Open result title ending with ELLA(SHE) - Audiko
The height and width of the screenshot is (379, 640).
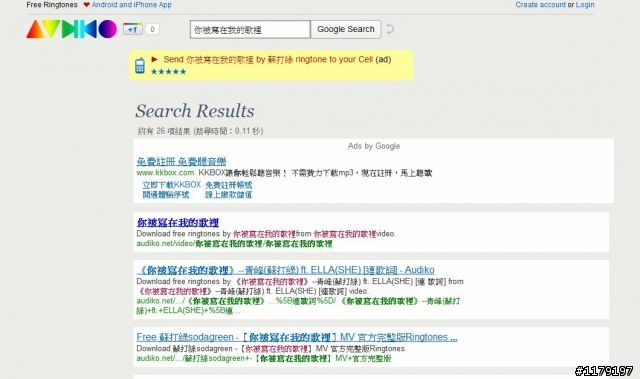(x=286, y=270)
